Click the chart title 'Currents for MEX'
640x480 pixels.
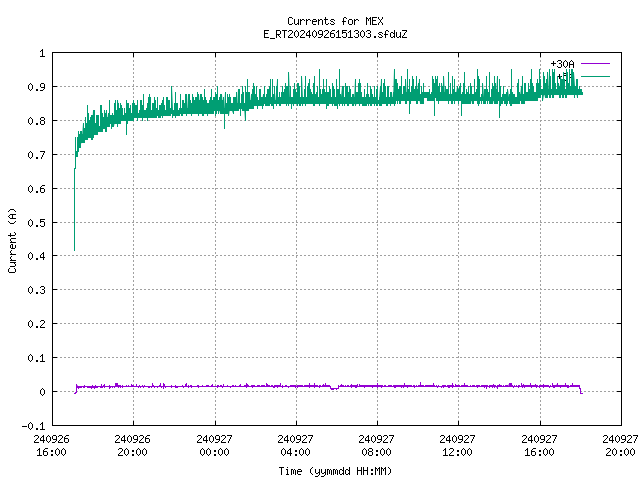tap(335, 21)
